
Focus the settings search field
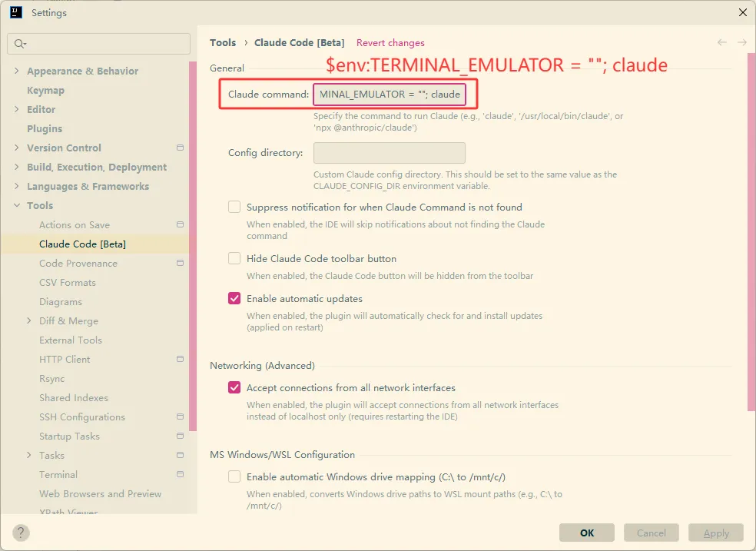(99, 44)
